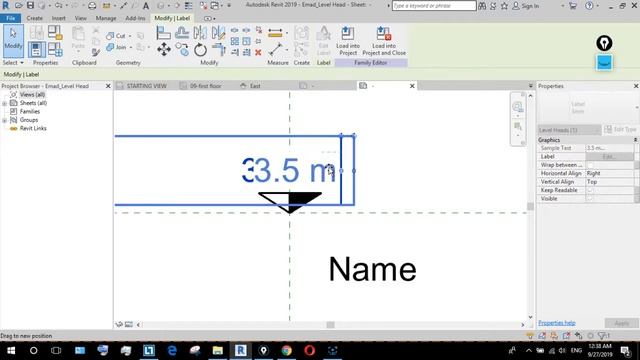Viewport: 640px width, 360px height.
Task: Click the Edit button for Label
Action: [610, 157]
